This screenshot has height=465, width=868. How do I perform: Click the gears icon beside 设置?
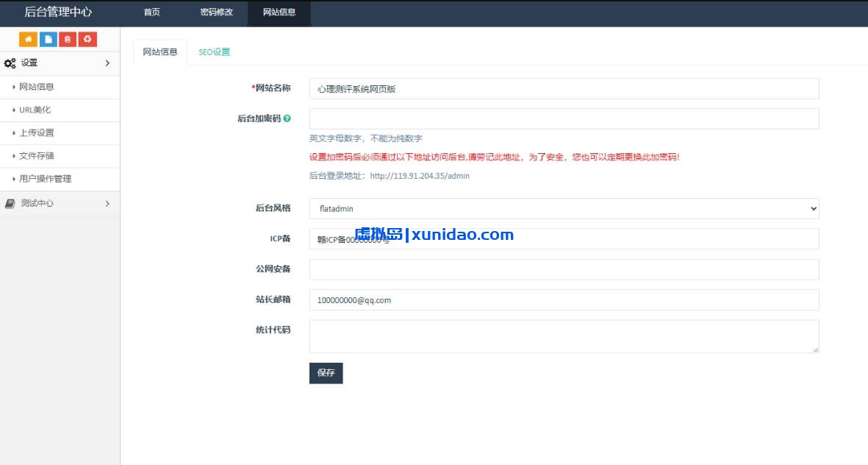10,63
